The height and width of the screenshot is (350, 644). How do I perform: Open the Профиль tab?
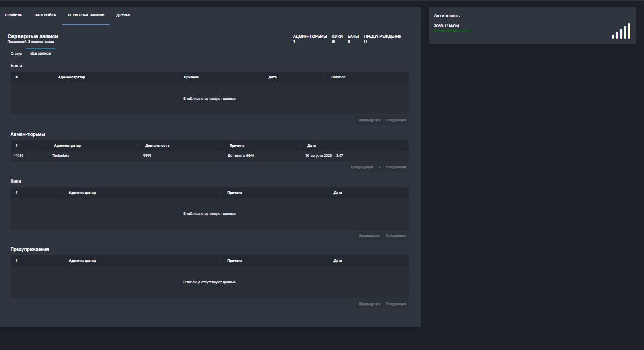coord(14,15)
